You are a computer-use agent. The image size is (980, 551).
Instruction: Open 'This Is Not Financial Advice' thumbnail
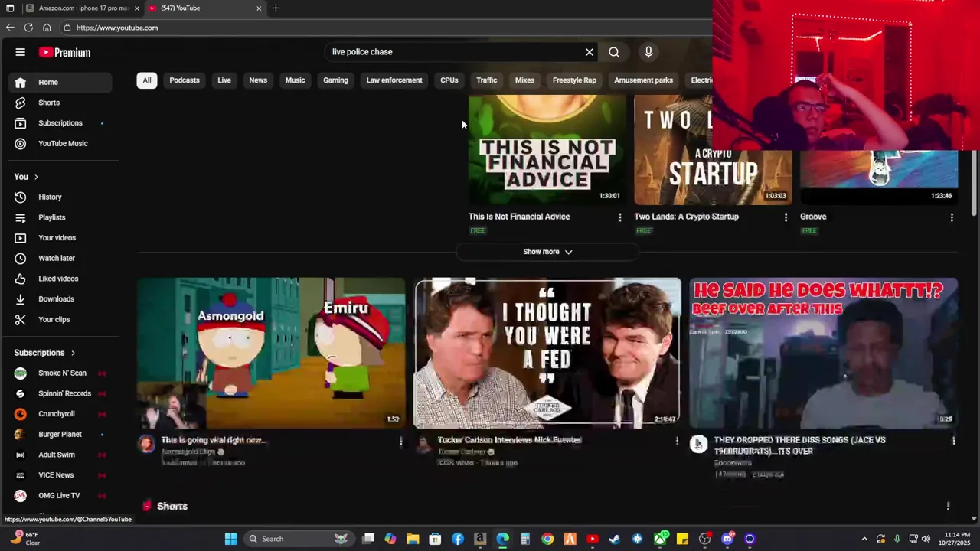pos(547,150)
